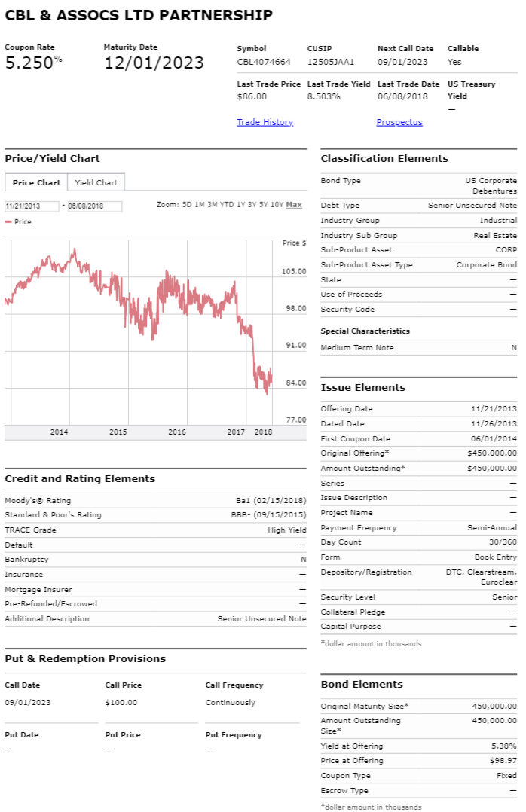This screenshot has height=812, width=526.
Task: Click the start date field 11/21/2013
Action: click(32, 206)
